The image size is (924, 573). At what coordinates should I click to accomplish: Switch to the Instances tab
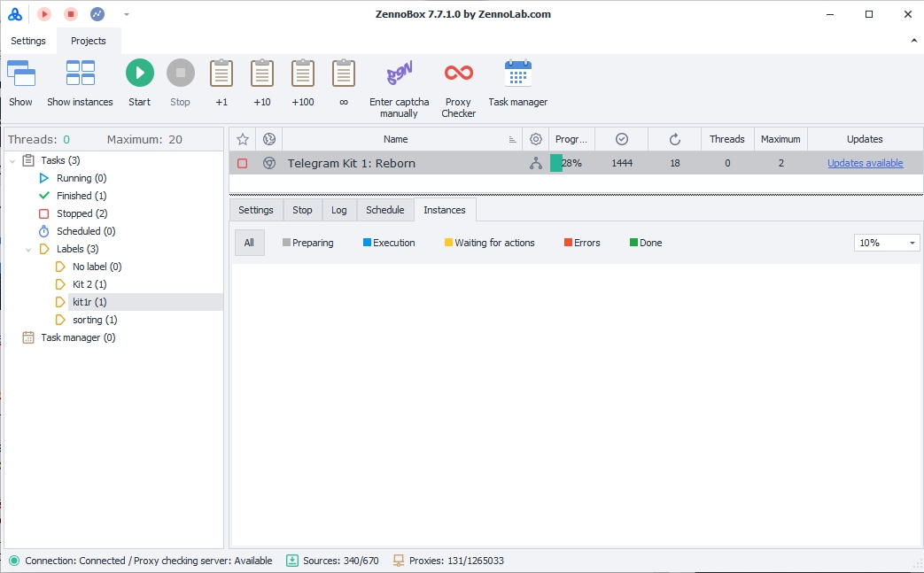(x=445, y=210)
